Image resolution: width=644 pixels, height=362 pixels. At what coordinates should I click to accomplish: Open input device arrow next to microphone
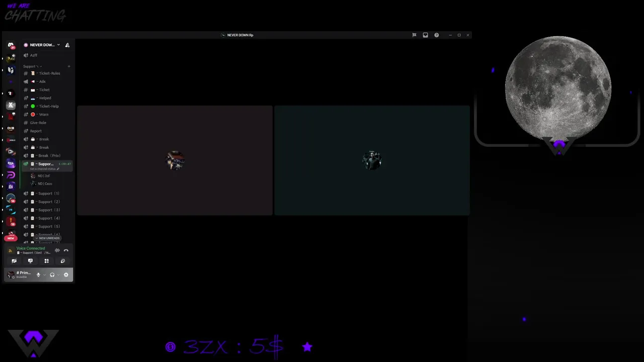pos(44,275)
